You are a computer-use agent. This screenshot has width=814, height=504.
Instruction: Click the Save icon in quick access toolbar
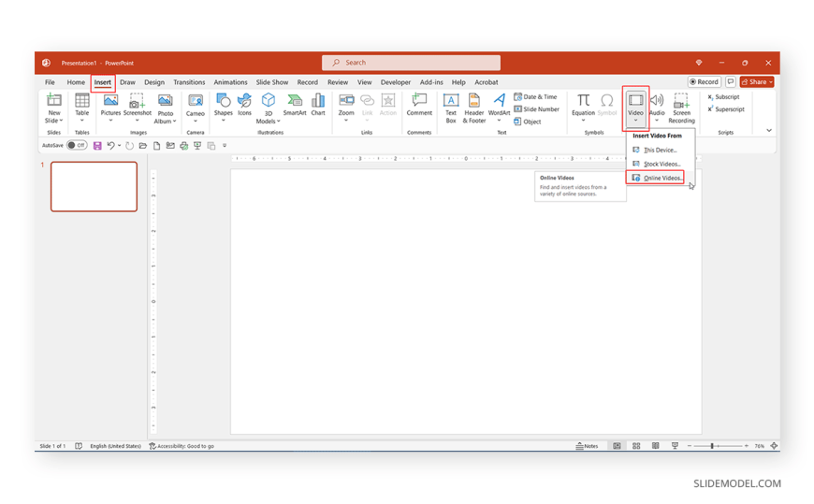(97, 146)
